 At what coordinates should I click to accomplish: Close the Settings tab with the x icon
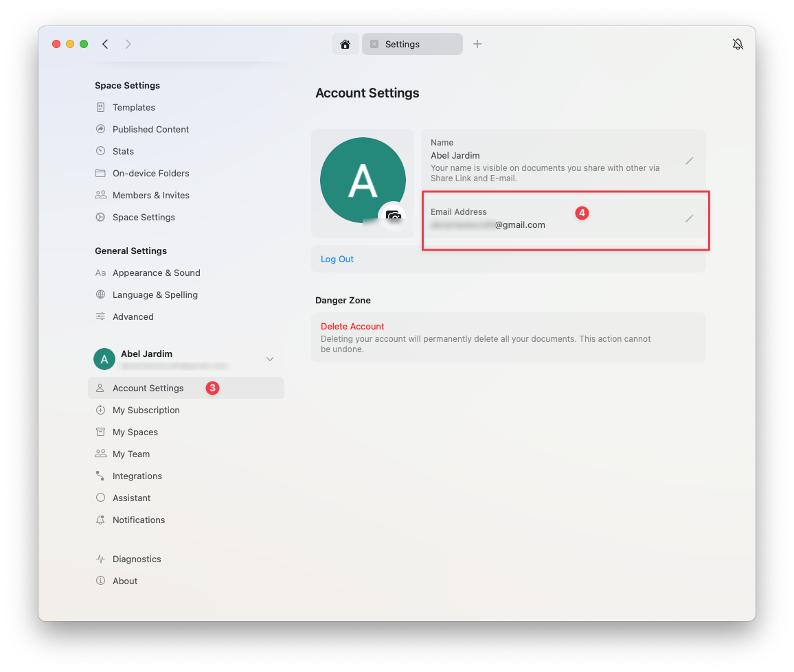(374, 44)
